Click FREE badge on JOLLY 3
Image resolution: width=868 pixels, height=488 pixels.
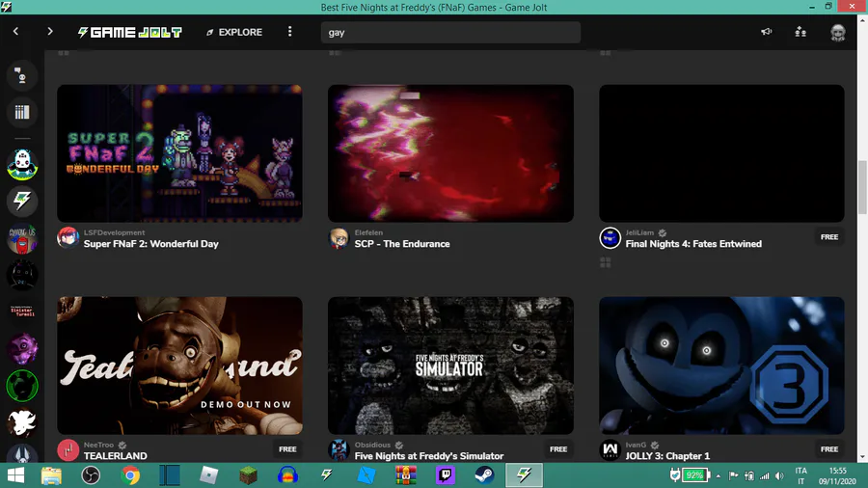(829, 449)
